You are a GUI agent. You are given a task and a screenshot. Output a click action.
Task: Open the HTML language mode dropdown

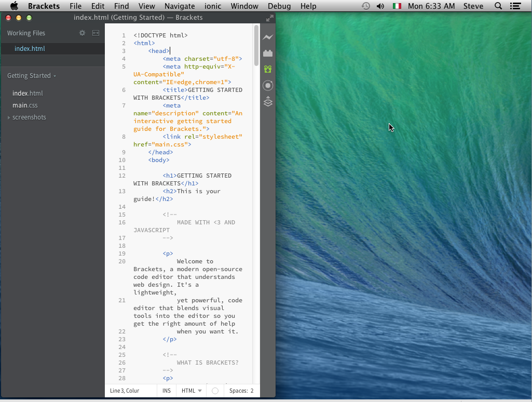[192, 391]
